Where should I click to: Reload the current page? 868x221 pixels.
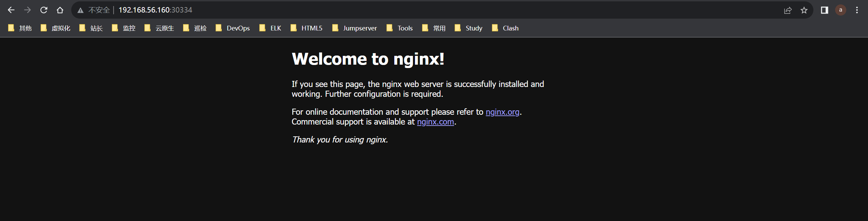[44, 10]
